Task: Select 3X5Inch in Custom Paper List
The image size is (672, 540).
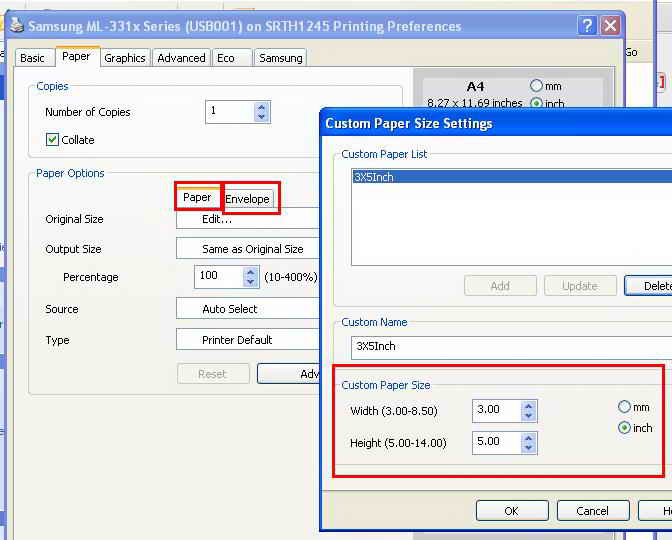Action: tap(512, 177)
